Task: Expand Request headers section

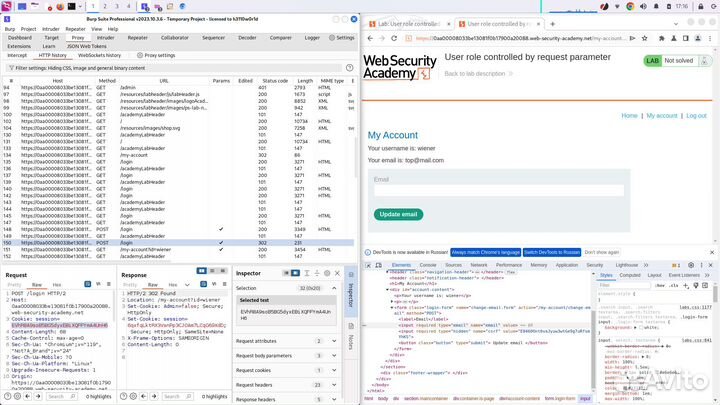Action: tap(334, 385)
